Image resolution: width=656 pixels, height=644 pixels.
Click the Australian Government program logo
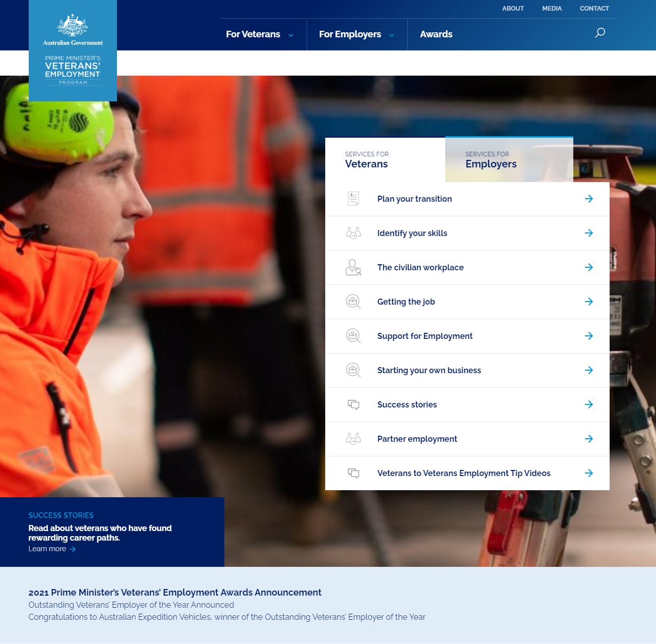tap(73, 50)
